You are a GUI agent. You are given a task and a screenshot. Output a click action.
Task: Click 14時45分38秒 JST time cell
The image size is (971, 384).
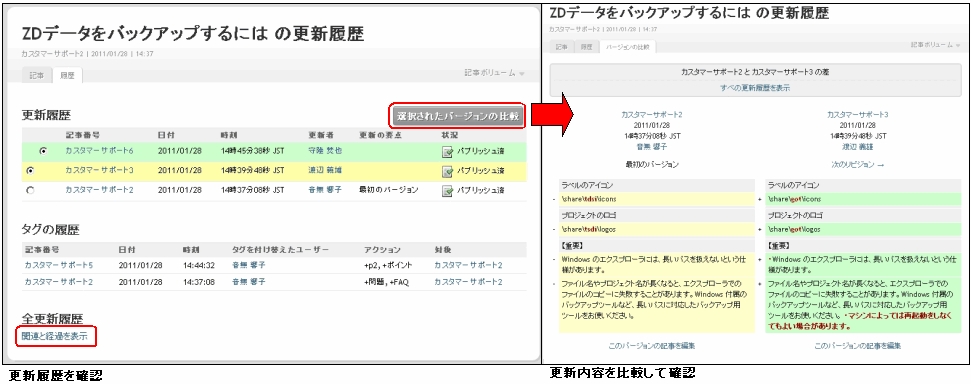coord(253,151)
